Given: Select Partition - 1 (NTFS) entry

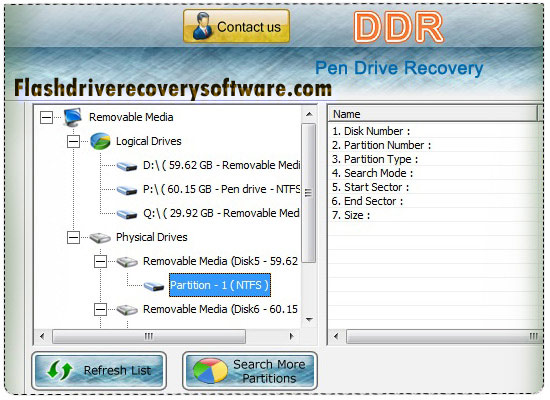Looking at the screenshot, I should pyautogui.click(x=220, y=285).
